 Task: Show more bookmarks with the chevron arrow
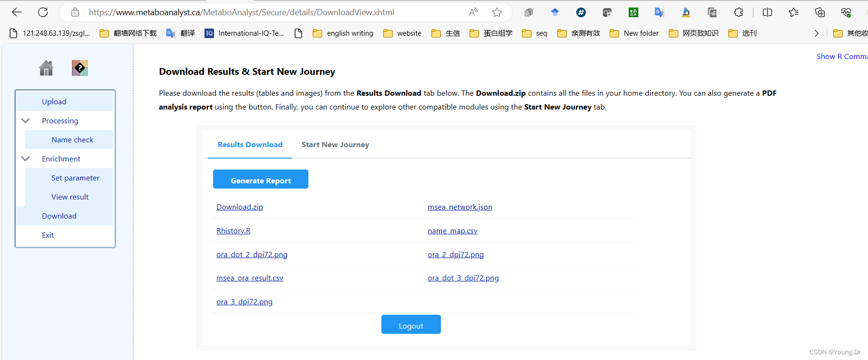[x=817, y=33]
